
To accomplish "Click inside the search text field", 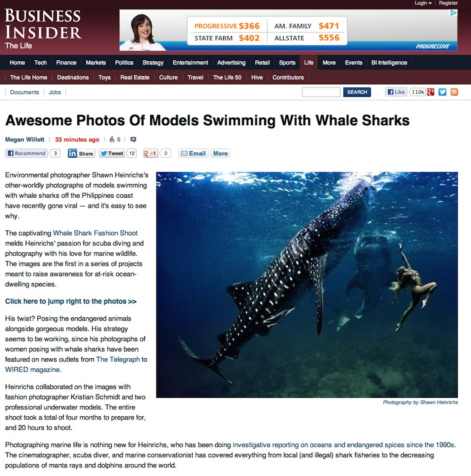I will point(321,92).
